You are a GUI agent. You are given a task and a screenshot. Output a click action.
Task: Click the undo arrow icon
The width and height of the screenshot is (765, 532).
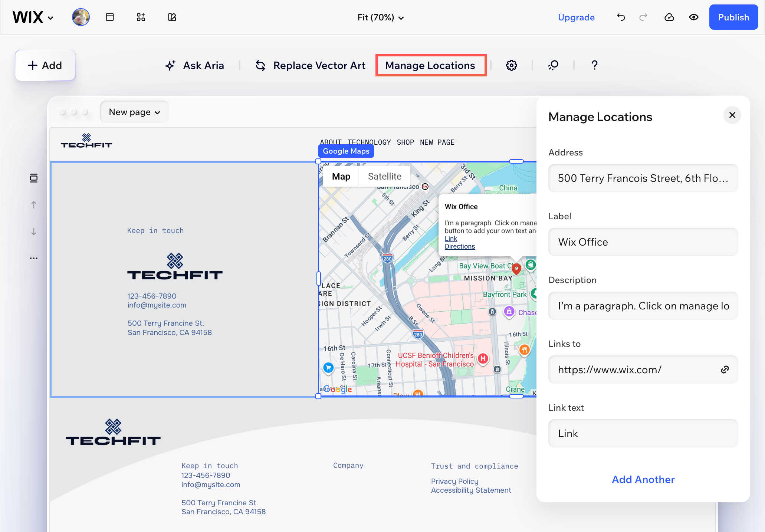[x=621, y=17]
